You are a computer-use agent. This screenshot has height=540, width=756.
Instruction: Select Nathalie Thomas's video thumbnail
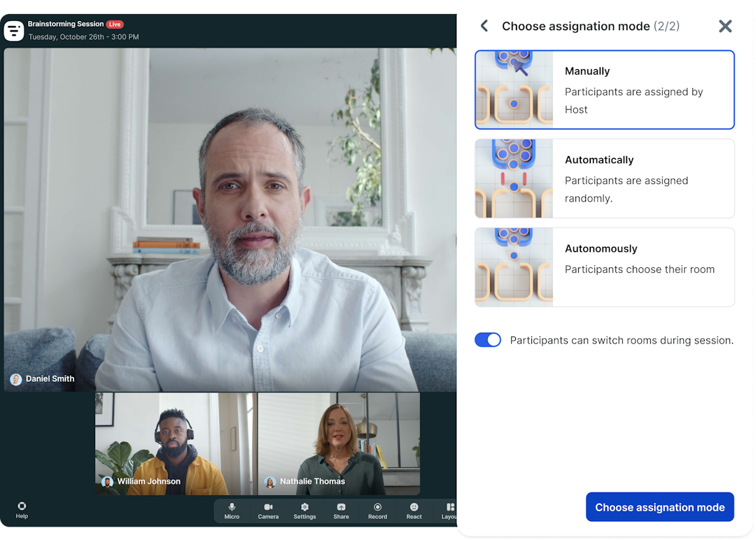[339, 443]
